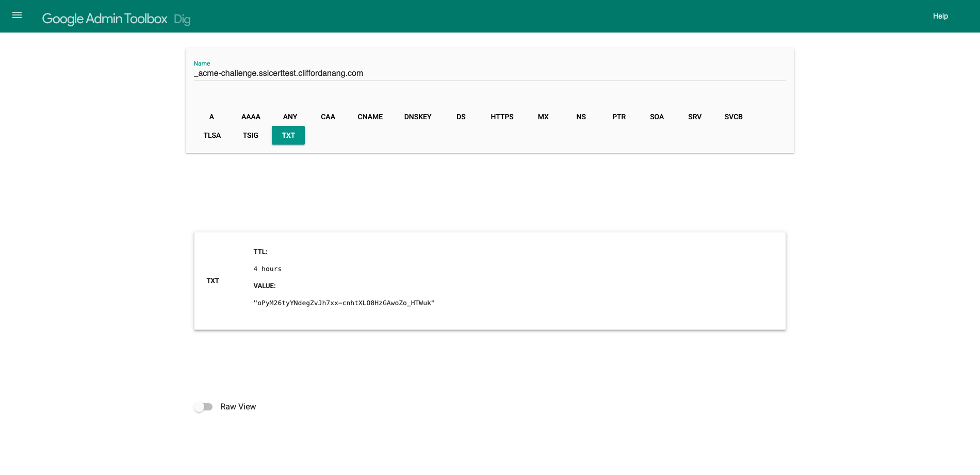Select the DNSKEY record type
The width and height of the screenshot is (980, 475).
click(418, 117)
